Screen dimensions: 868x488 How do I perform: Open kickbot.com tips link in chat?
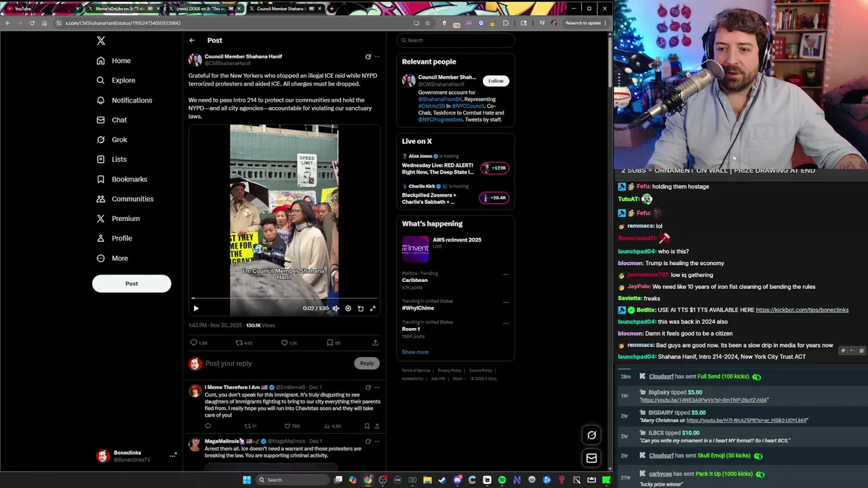tap(802, 310)
